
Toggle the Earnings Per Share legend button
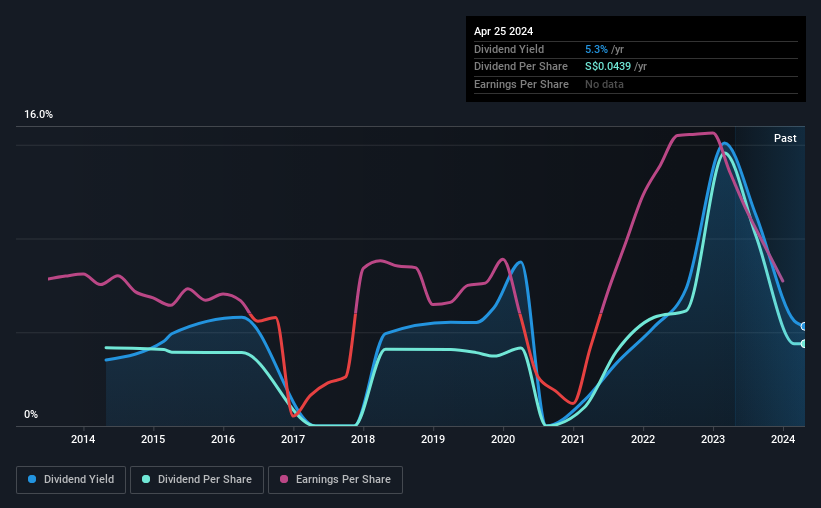[335, 480]
